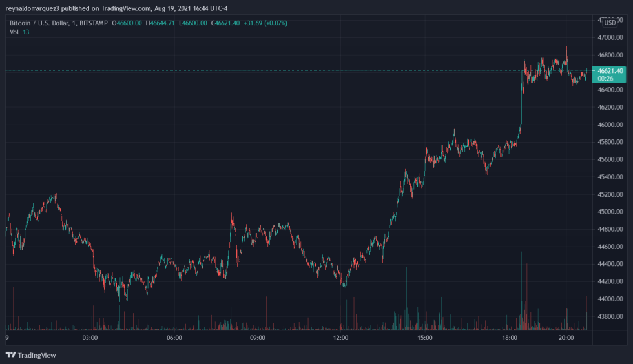Click the 45200.00 price axis label
The image size is (633, 364).
[x=610, y=194]
